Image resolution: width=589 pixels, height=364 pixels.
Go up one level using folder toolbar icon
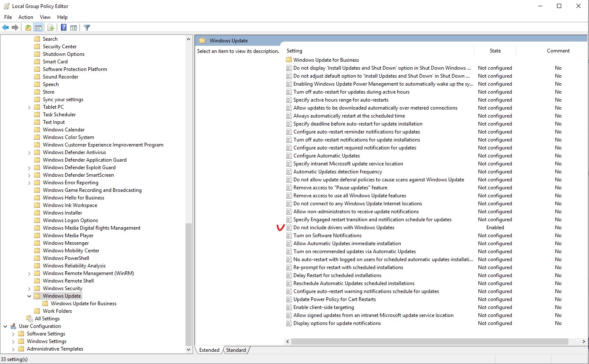(28, 28)
